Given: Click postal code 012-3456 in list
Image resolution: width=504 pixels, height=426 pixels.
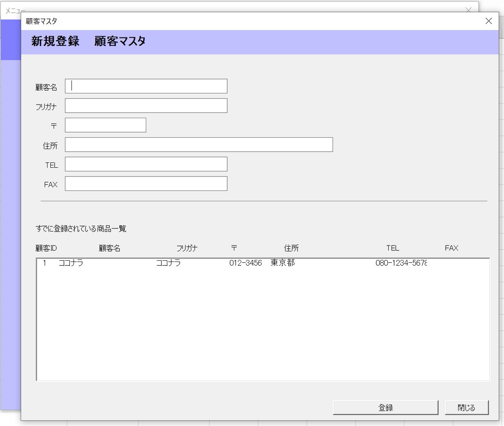Looking at the screenshot, I should [x=245, y=263].
